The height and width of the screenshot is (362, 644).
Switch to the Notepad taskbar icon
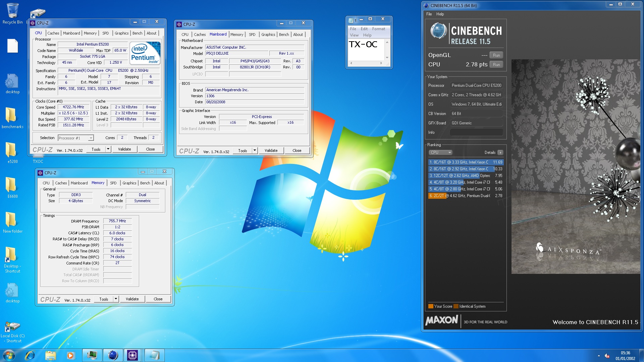point(155,355)
